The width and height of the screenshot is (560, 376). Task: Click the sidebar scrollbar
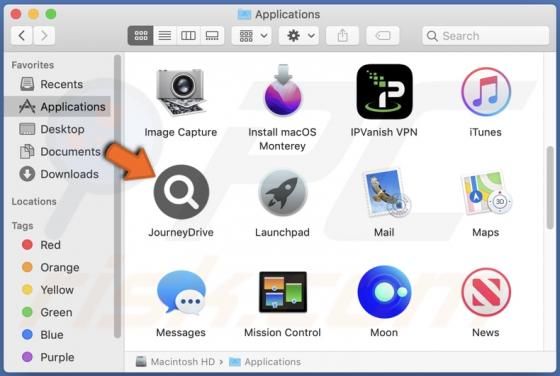coord(117,196)
